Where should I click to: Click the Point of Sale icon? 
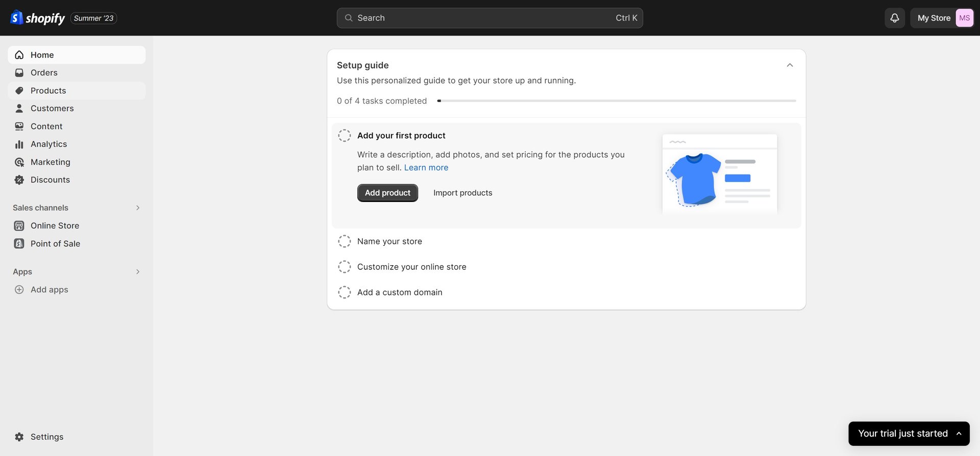(x=19, y=244)
